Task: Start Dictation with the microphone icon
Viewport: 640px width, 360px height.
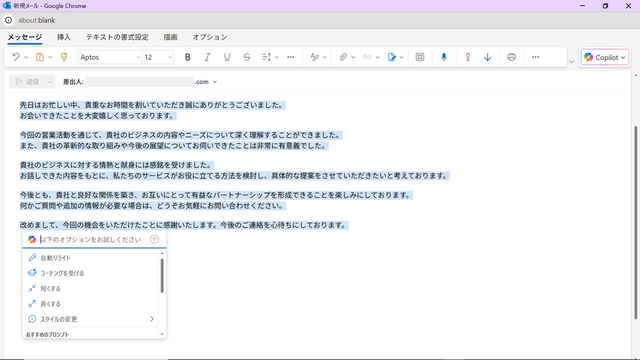Action: coord(444,57)
